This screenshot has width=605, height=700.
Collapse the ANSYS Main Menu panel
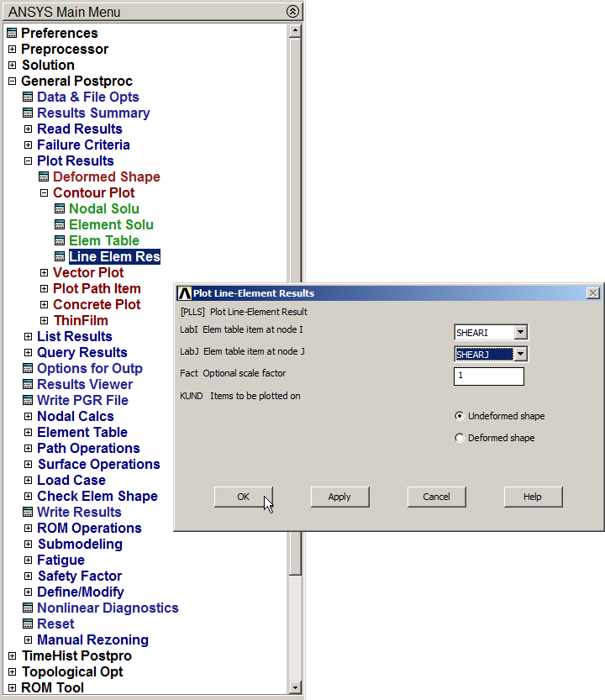292,11
